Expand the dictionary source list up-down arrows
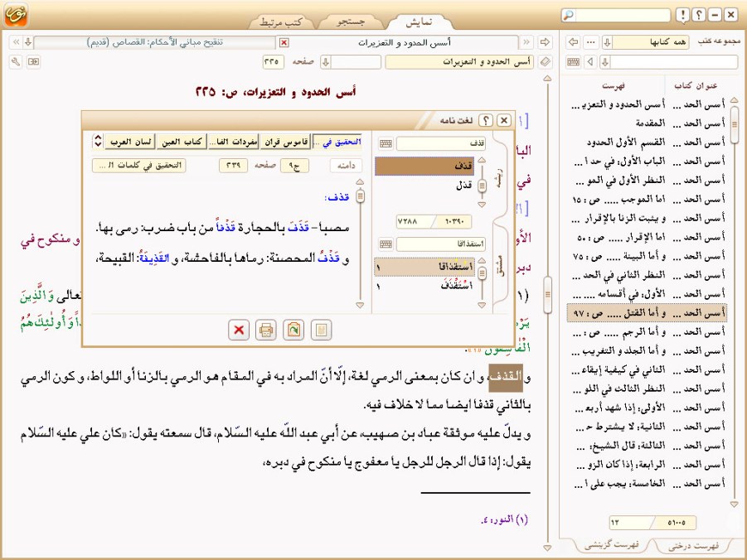The height and width of the screenshot is (560, 747). tap(97, 141)
